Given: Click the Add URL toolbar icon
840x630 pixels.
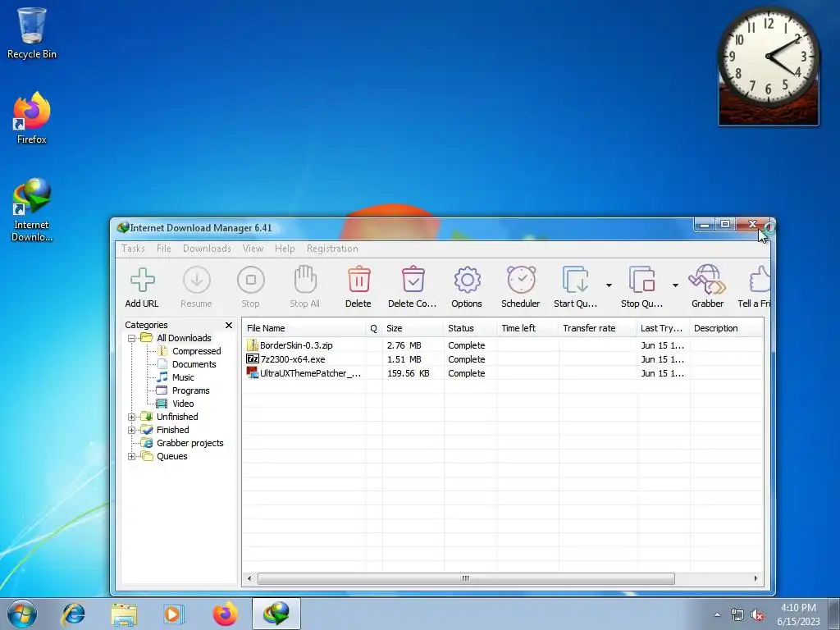Looking at the screenshot, I should (143, 281).
